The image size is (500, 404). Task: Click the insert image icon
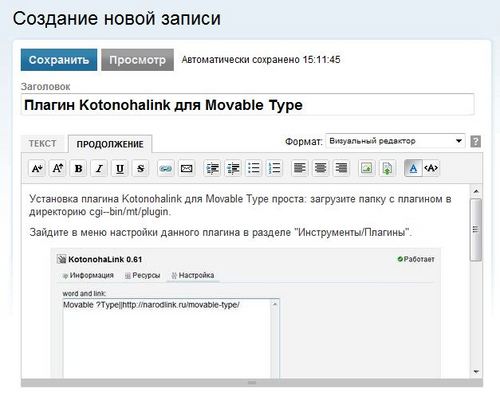point(366,168)
